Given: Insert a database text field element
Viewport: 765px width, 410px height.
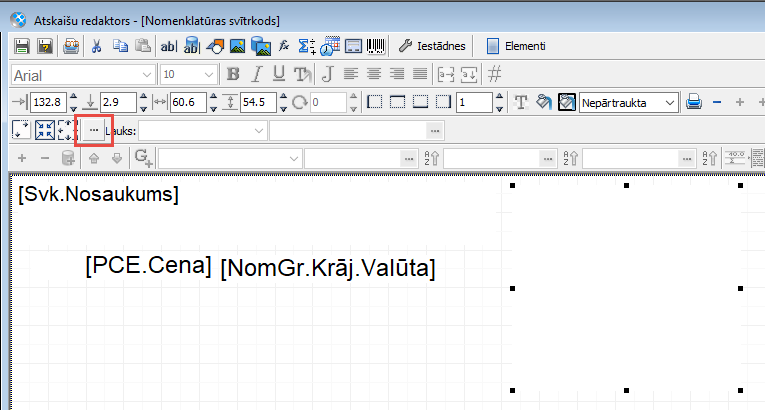Looking at the screenshot, I should click(x=191, y=46).
